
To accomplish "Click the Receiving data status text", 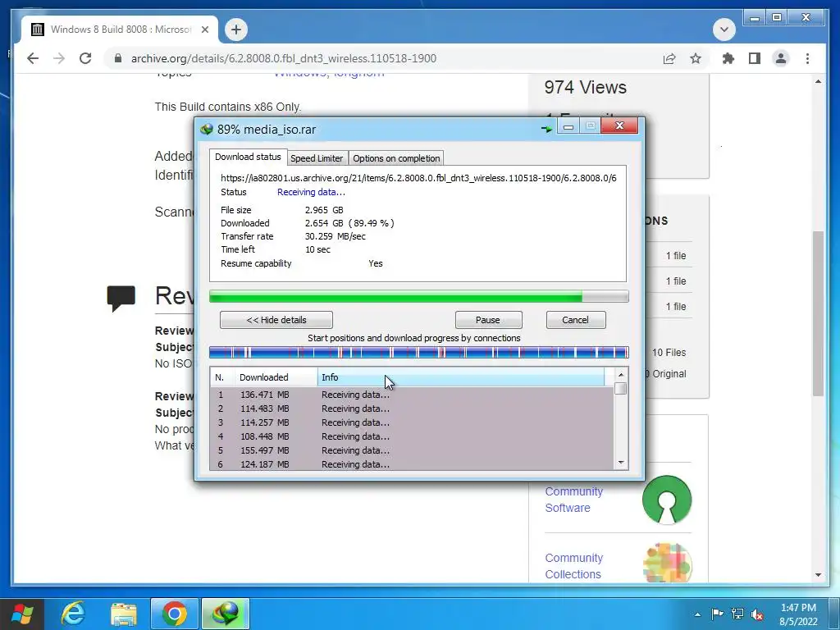I will [311, 192].
